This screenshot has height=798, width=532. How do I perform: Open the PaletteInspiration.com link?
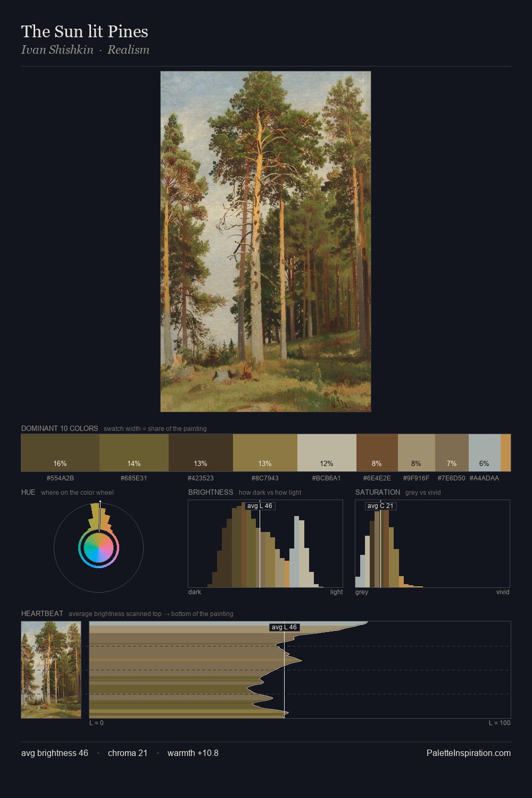[x=469, y=753]
